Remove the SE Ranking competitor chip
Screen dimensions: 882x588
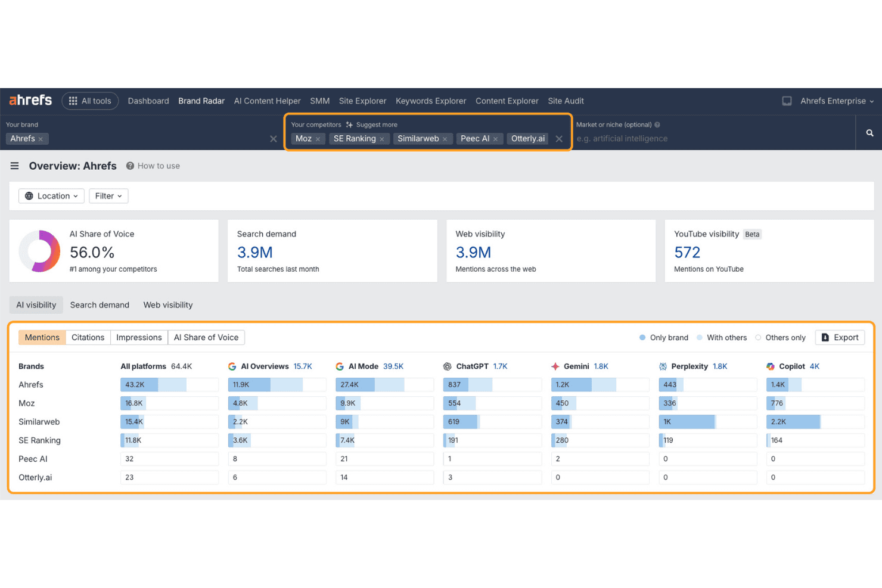381,139
